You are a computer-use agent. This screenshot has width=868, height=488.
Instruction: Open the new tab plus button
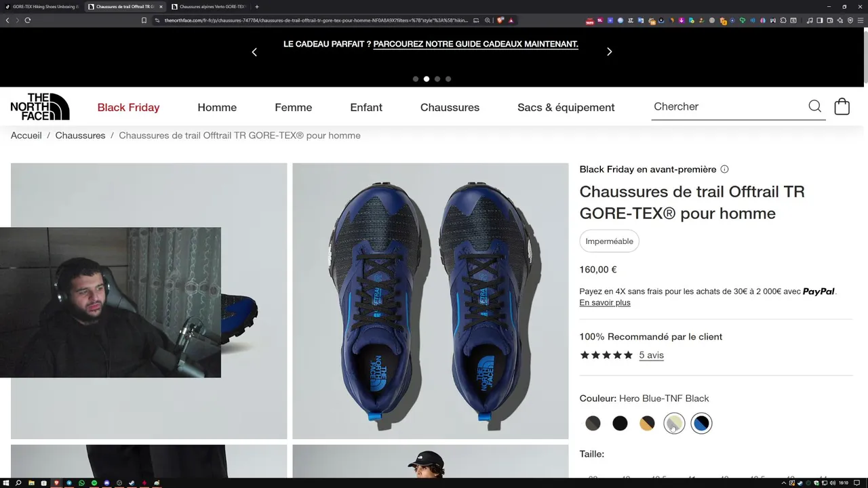(x=257, y=7)
